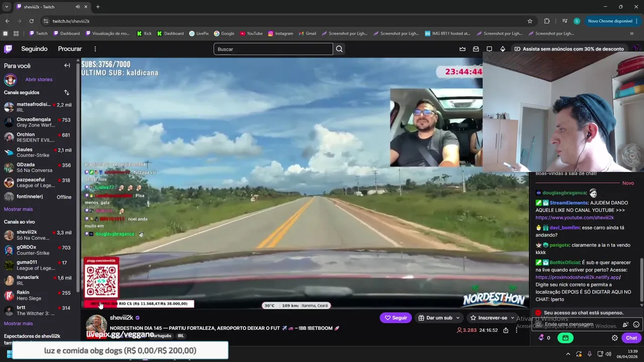This screenshot has width=644, height=362.
Task: Open Gaules channel in sidebar
Action: coord(38,152)
